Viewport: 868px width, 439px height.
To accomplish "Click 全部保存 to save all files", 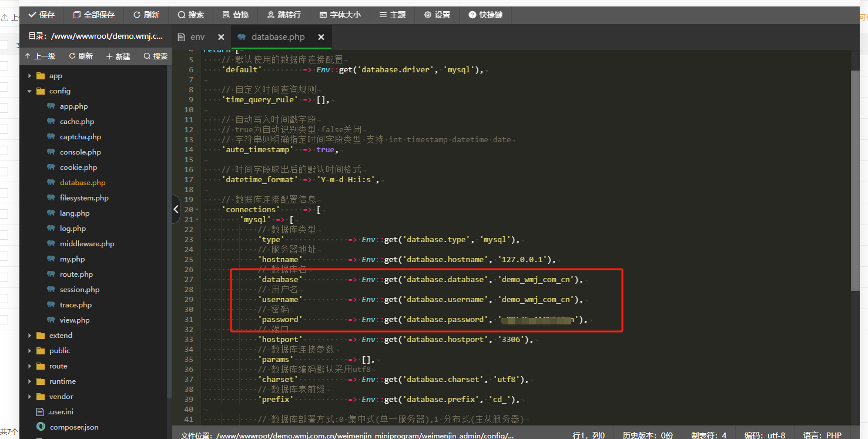I will click(x=94, y=15).
